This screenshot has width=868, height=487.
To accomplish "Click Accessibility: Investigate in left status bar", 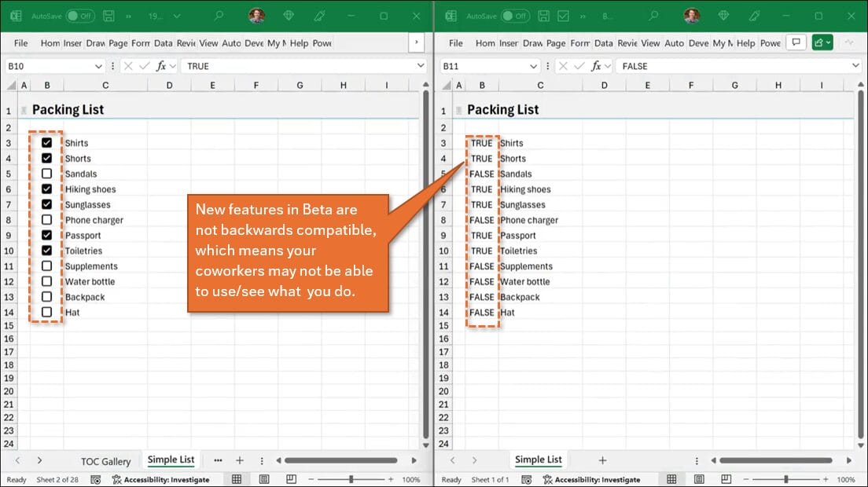I will pos(161,479).
